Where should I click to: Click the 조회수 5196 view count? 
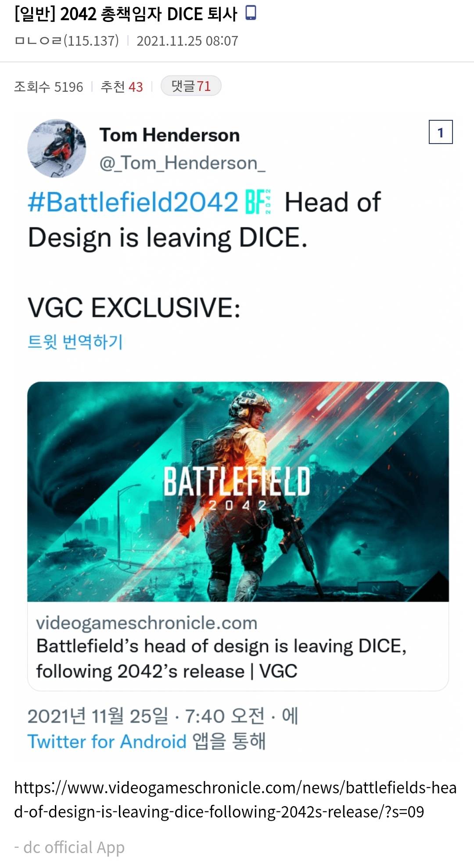pos(48,86)
